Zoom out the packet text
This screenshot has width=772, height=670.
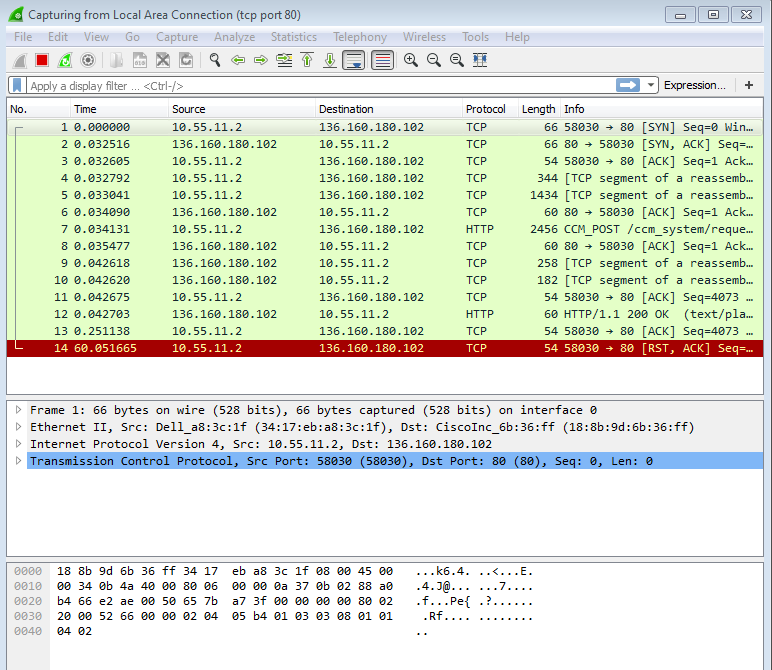tap(434, 60)
